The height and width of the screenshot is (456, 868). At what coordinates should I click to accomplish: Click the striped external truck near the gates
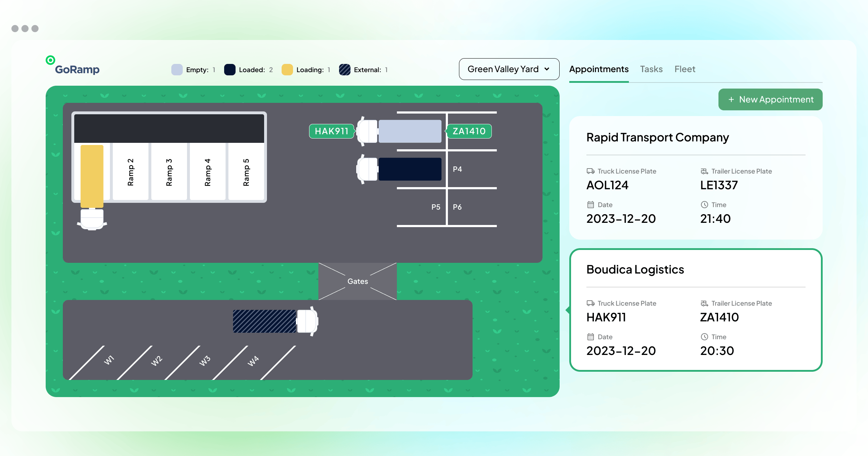[265, 321]
